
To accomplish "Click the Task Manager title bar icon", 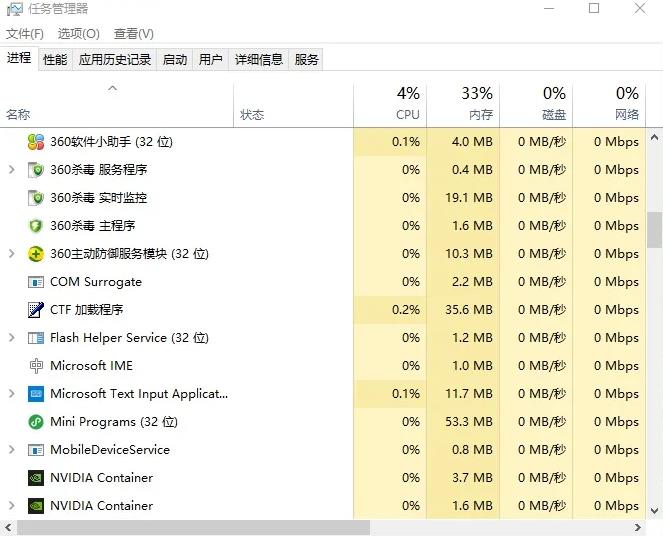I will [x=14, y=9].
